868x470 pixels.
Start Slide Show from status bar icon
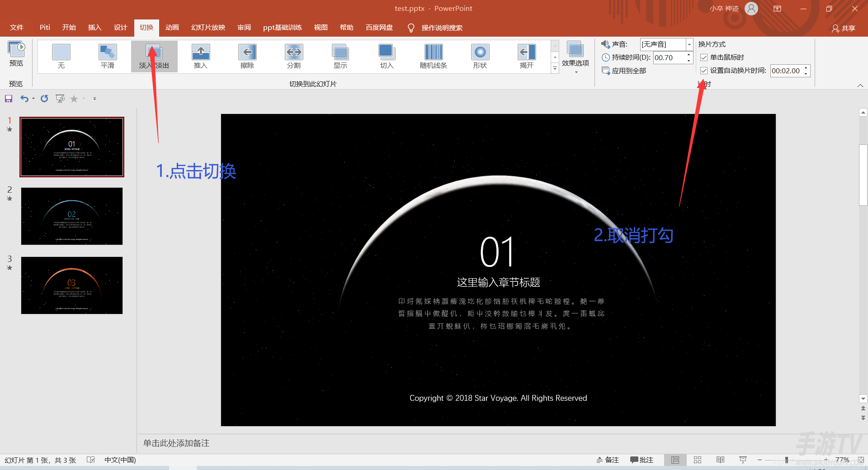tap(743, 460)
